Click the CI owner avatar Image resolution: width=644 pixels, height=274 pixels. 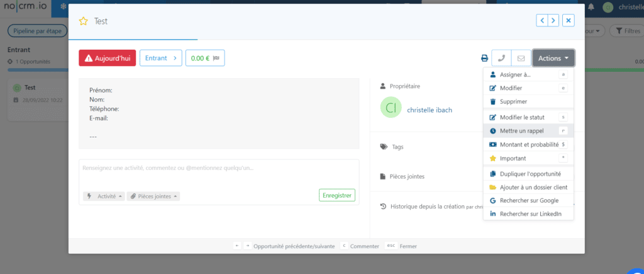pyautogui.click(x=391, y=107)
